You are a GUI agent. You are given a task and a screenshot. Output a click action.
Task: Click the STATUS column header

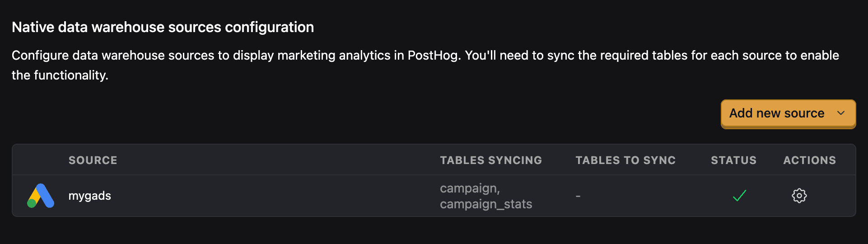coord(733,160)
